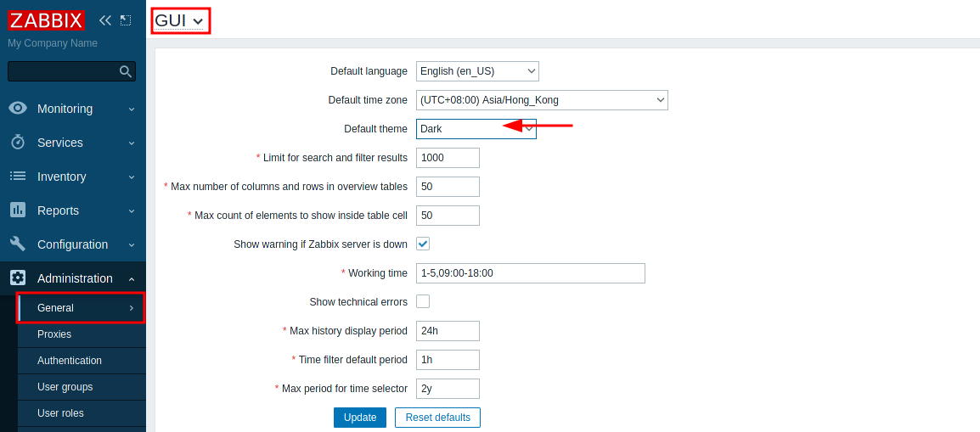Click the Max history display period field
The width and height of the screenshot is (980, 432).
[x=448, y=330]
